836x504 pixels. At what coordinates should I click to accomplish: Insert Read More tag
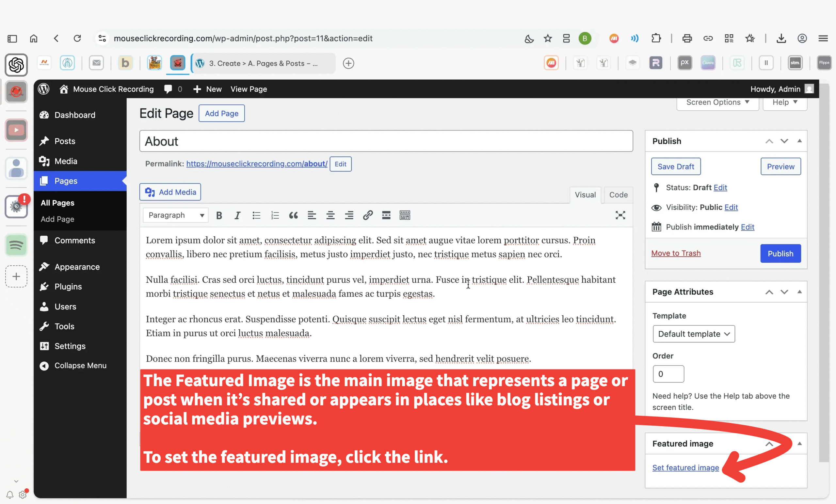pyautogui.click(x=386, y=215)
